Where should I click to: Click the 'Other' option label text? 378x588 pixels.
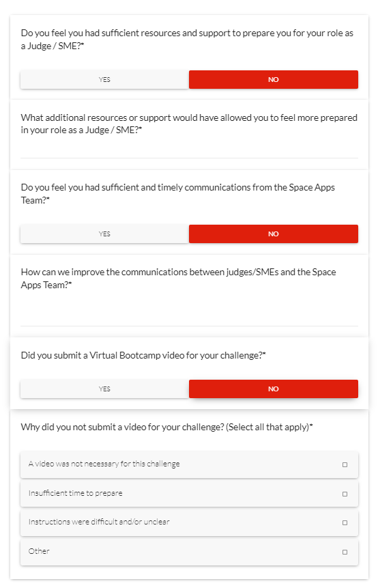pyautogui.click(x=39, y=551)
